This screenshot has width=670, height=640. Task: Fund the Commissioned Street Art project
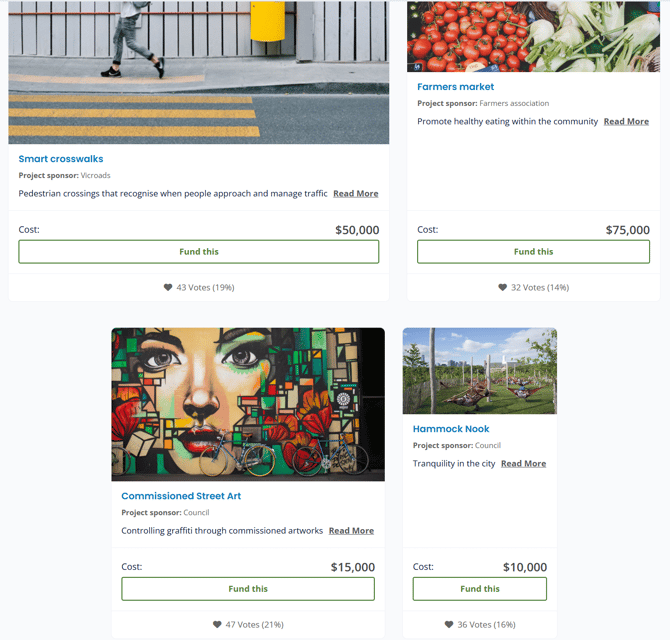pyautogui.click(x=248, y=589)
